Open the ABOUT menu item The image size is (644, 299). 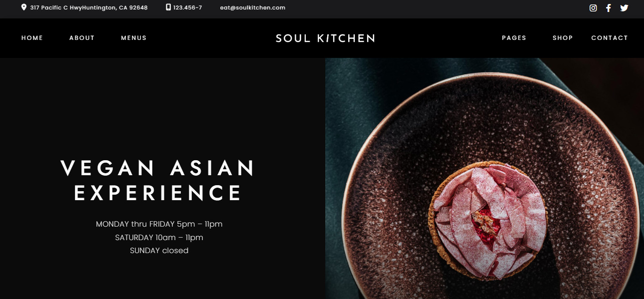tap(82, 38)
